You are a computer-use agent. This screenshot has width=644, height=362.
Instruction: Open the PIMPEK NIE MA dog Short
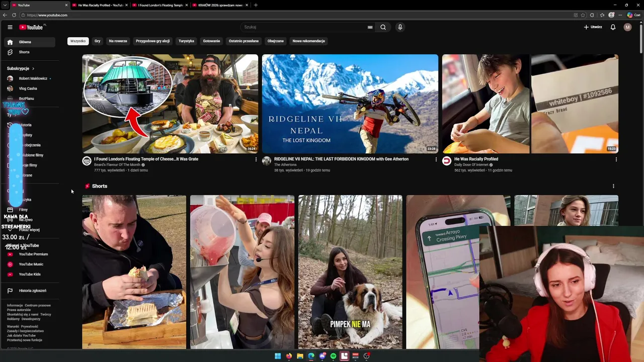(350, 272)
